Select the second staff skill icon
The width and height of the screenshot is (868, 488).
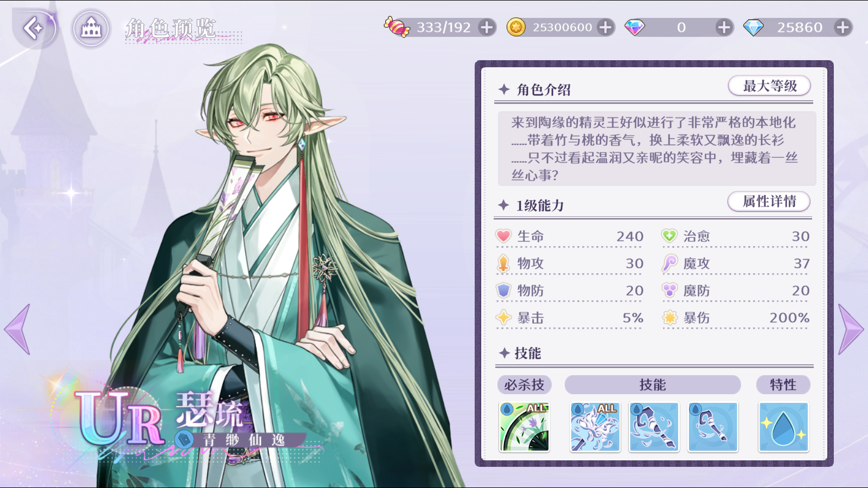click(654, 427)
